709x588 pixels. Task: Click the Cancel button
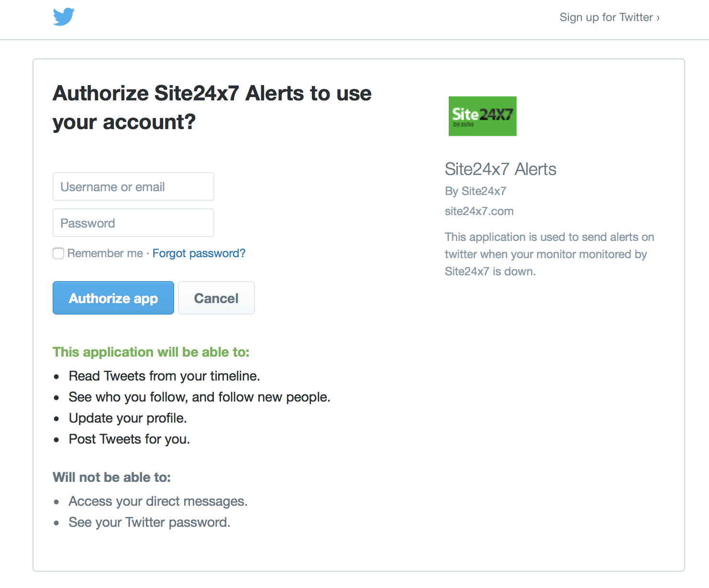pyautogui.click(x=216, y=298)
